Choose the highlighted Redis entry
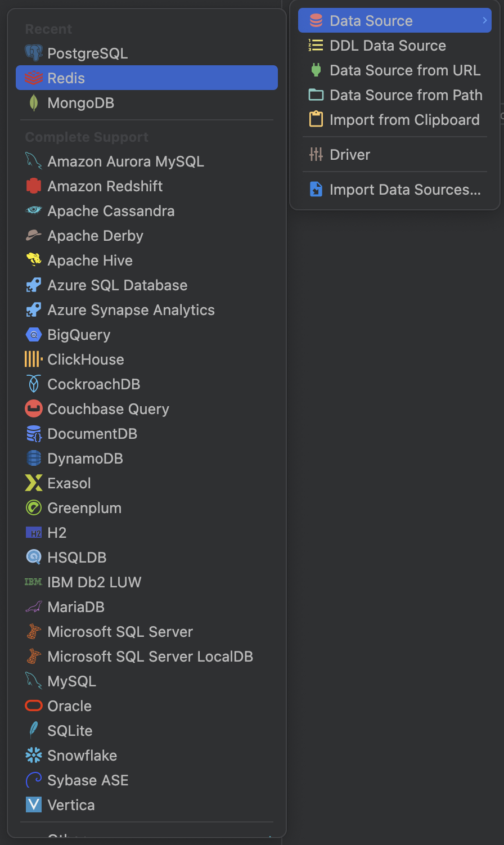The image size is (504, 845). 147,78
